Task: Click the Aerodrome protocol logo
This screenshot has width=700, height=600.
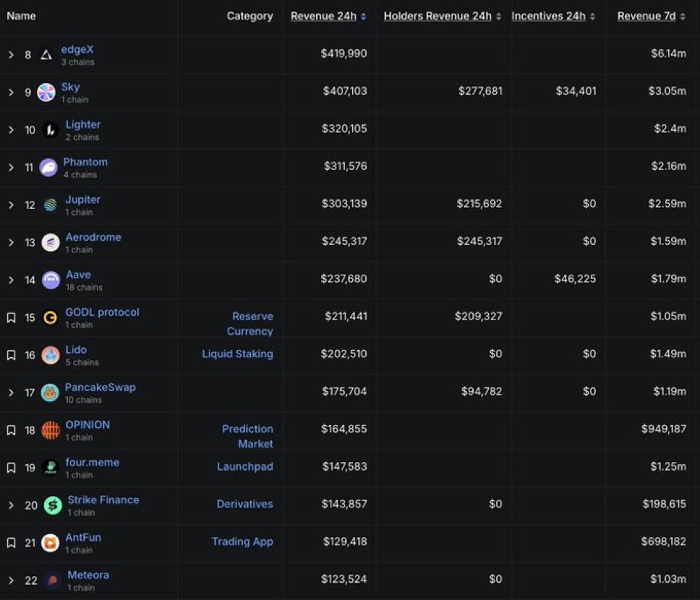Action: [x=51, y=242]
